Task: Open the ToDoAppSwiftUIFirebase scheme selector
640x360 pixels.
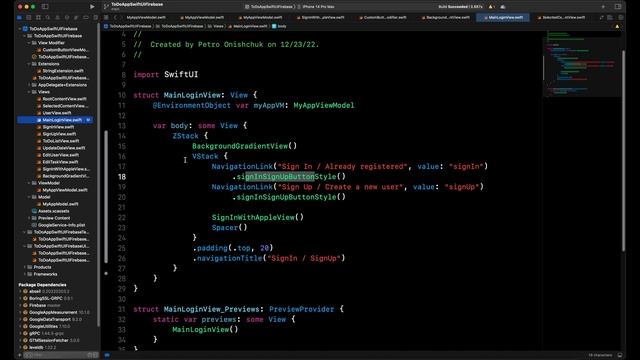Action: coord(269,7)
